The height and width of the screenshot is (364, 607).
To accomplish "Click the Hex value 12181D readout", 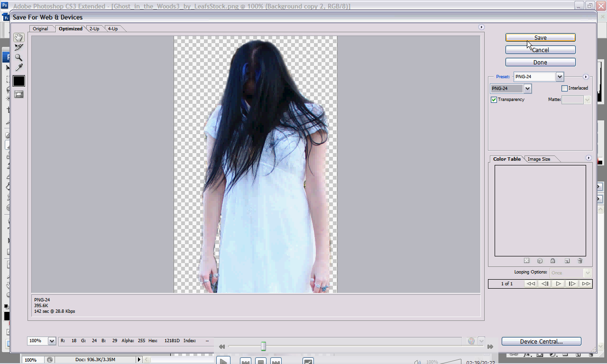I will pos(172,341).
